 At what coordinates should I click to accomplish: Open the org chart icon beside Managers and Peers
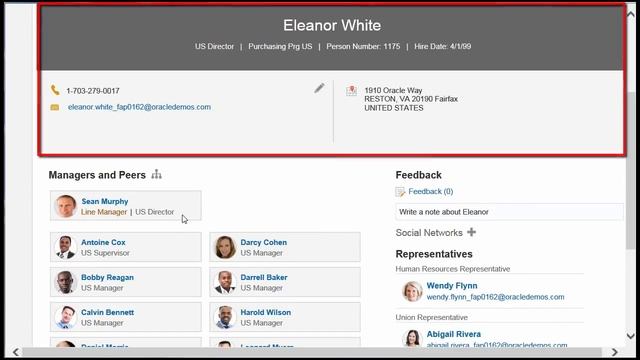[x=156, y=175]
